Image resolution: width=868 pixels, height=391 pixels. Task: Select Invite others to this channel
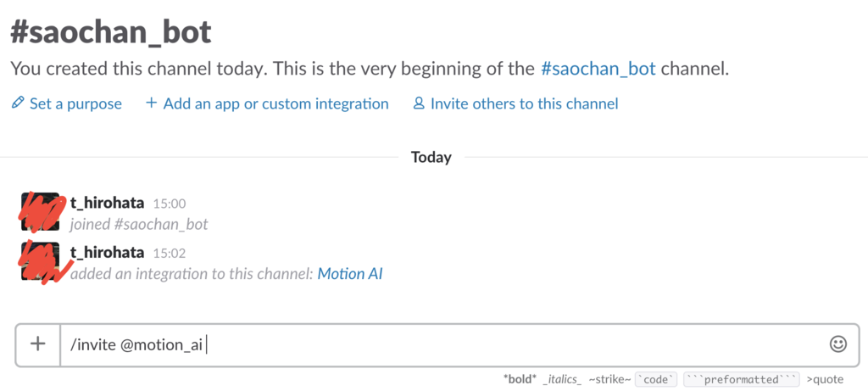[524, 103]
